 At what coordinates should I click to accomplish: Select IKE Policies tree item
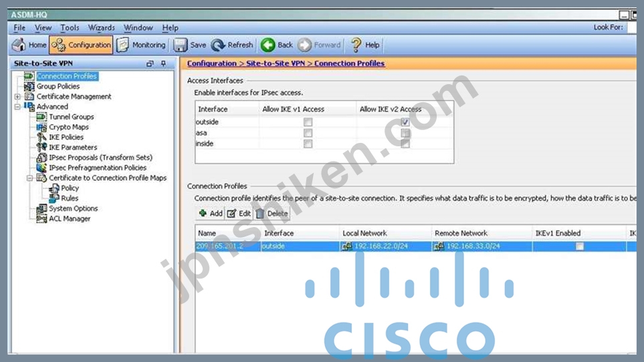tap(66, 138)
